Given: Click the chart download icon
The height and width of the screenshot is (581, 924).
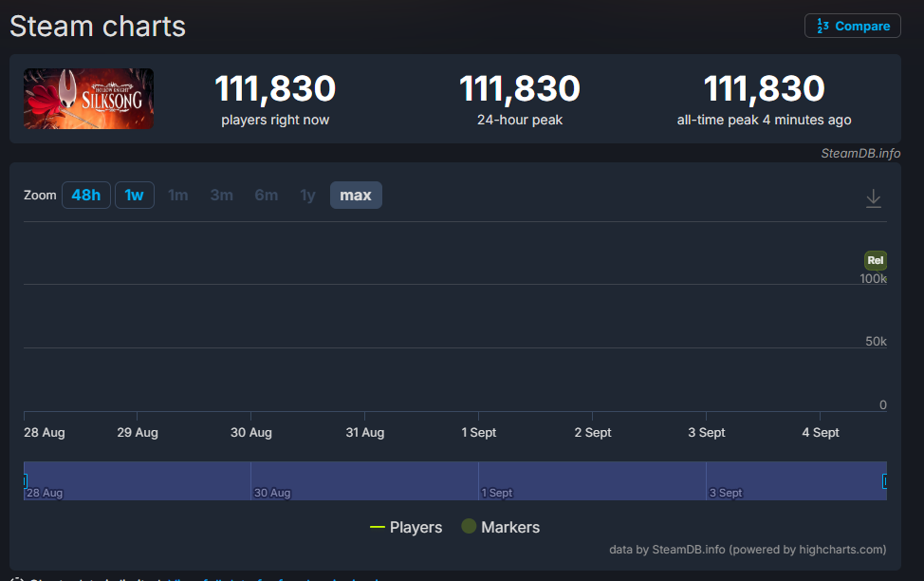Looking at the screenshot, I should point(874,198).
